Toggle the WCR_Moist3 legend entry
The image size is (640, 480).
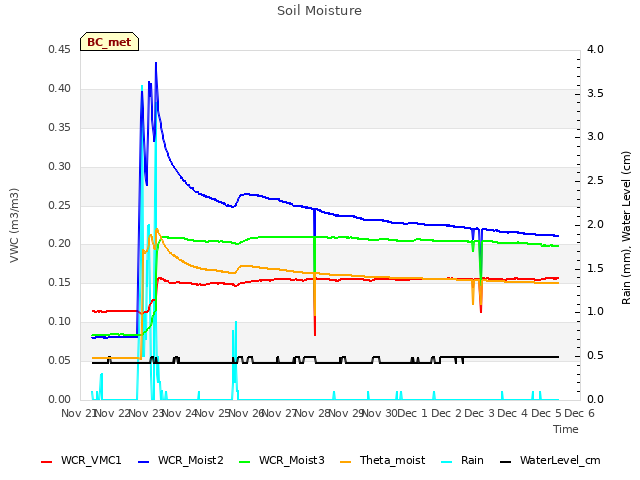282,460
